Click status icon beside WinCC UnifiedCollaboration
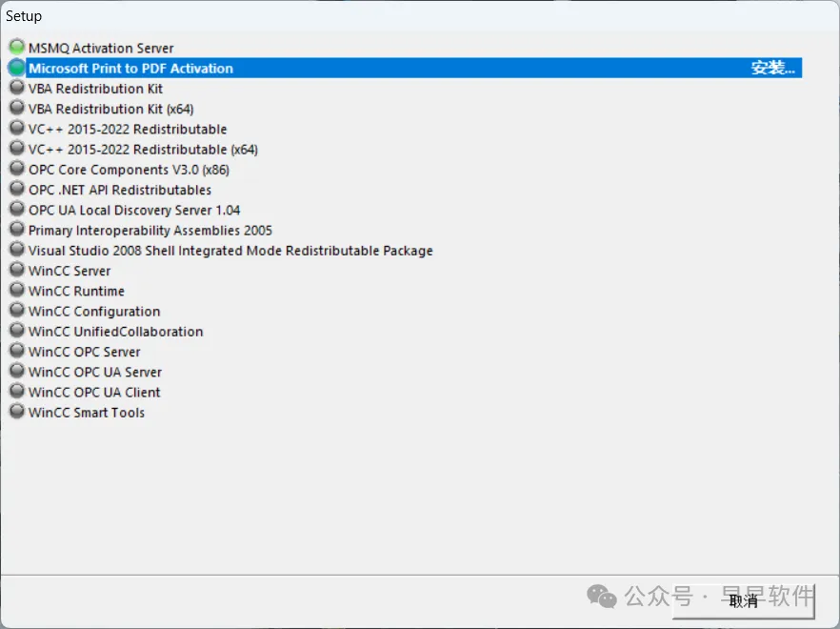This screenshot has height=629, width=840. coord(17,331)
